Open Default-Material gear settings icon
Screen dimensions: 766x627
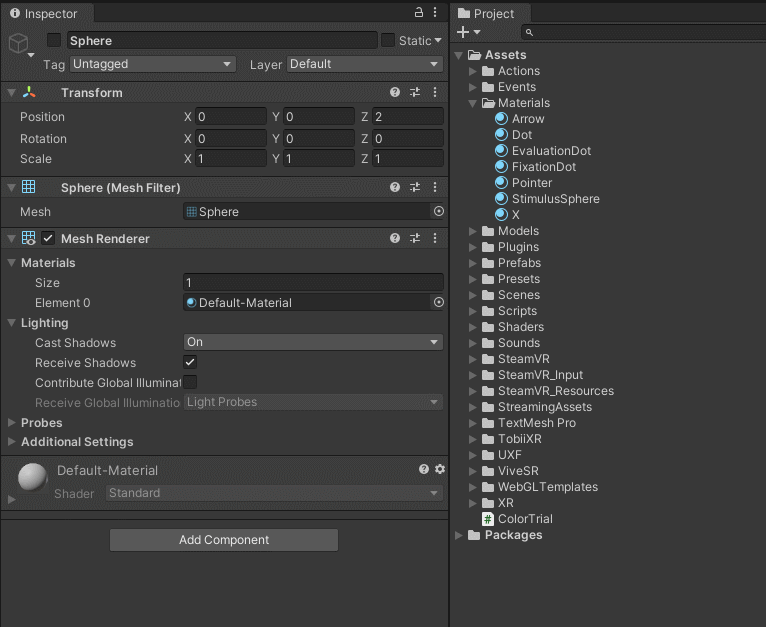[x=440, y=469]
